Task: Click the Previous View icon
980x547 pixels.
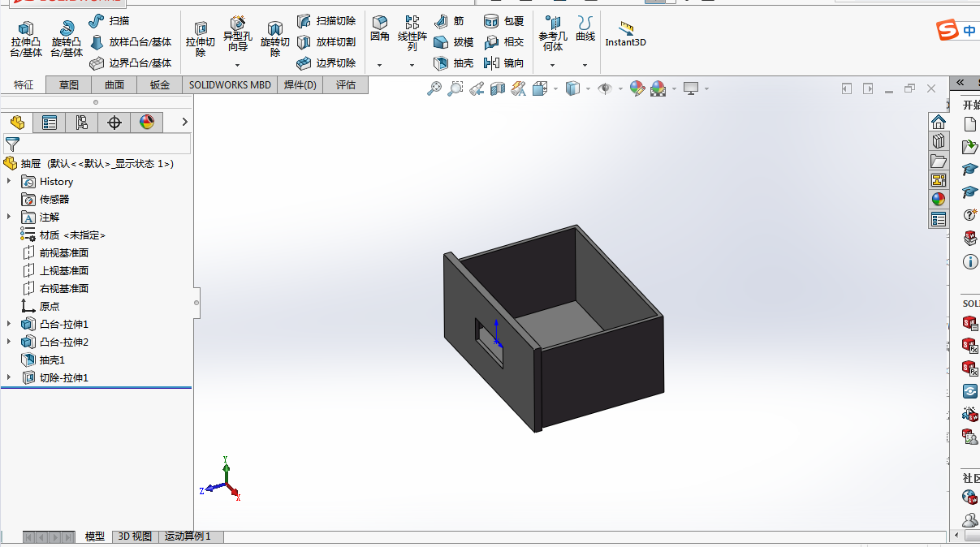Action: (x=477, y=88)
